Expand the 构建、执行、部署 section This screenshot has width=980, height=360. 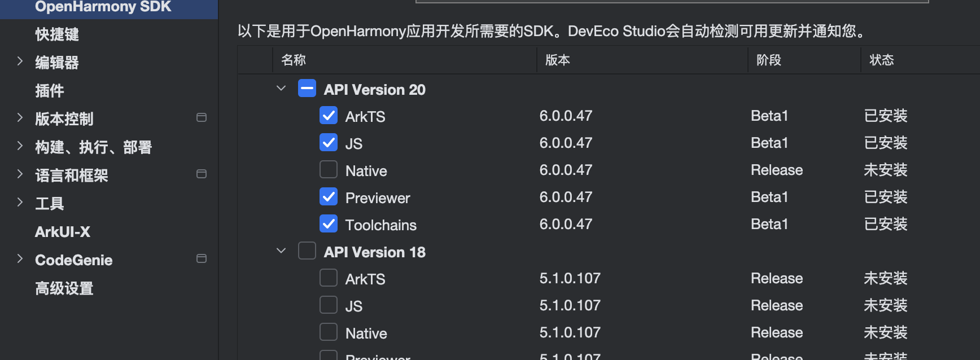tap(20, 146)
